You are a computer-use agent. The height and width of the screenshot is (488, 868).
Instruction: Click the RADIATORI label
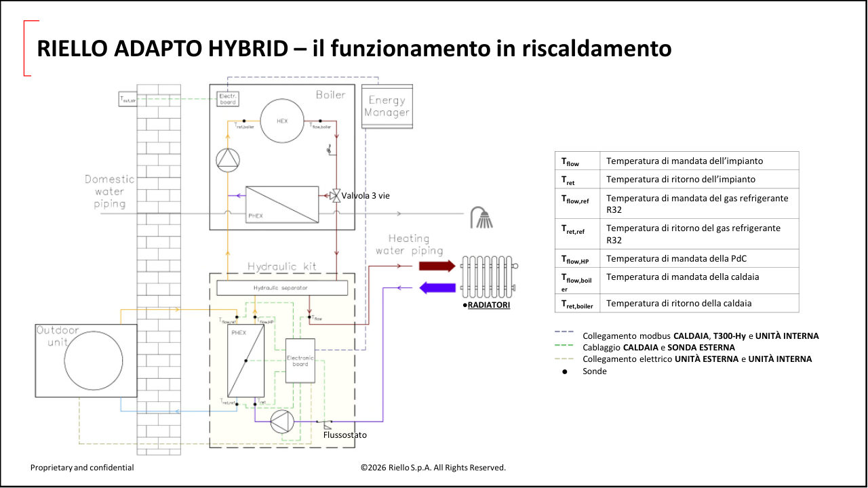pyautogui.click(x=489, y=306)
